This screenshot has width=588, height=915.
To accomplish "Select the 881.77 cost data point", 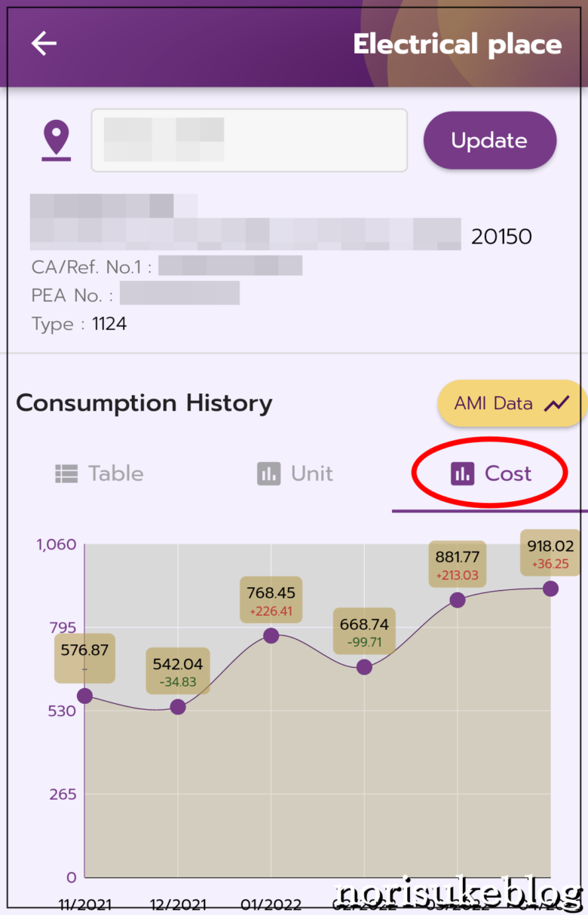I will (457, 600).
